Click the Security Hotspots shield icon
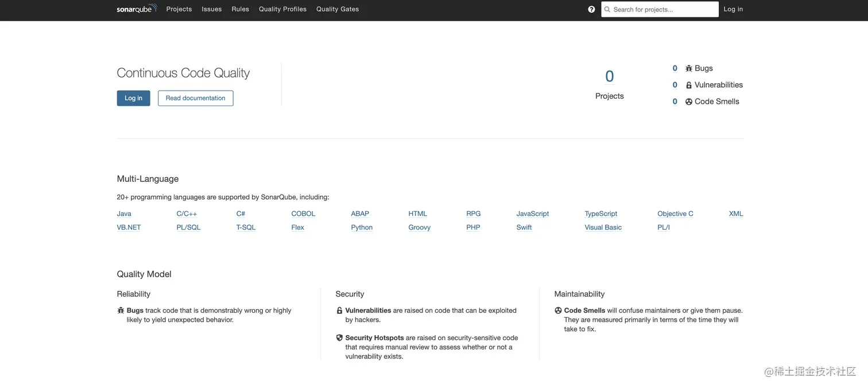The image size is (868, 389). [339, 338]
